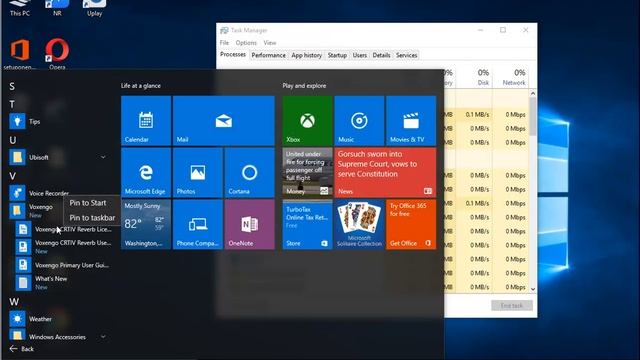Open the Uplay desktop shortcut
Image resolution: width=640 pixels, height=360 pixels.
pos(94,8)
